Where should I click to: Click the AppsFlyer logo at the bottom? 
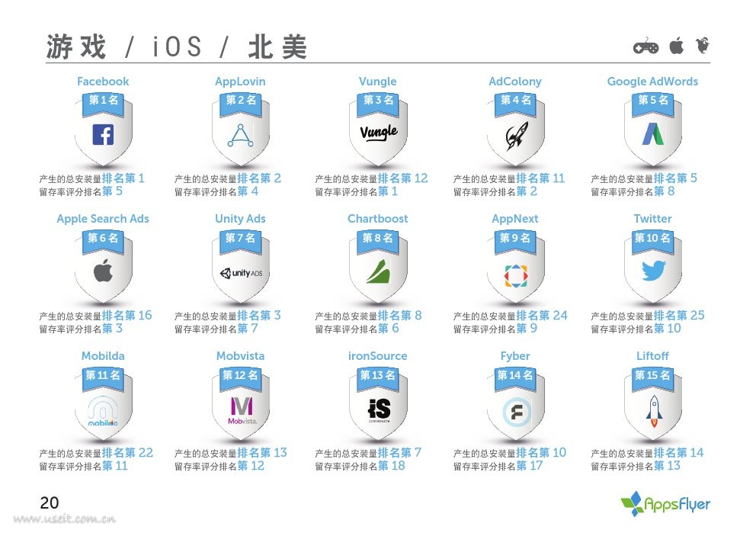(665, 504)
